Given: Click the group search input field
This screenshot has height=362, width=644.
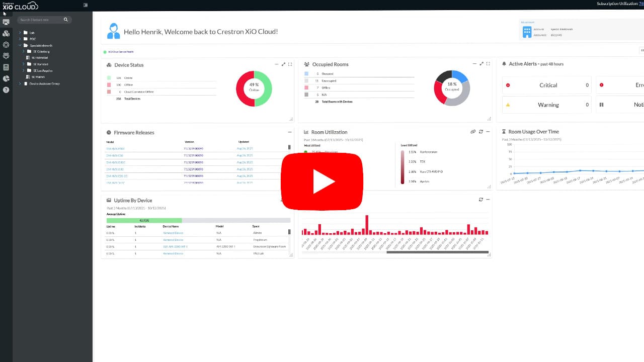Looking at the screenshot, I should [x=40, y=20].
